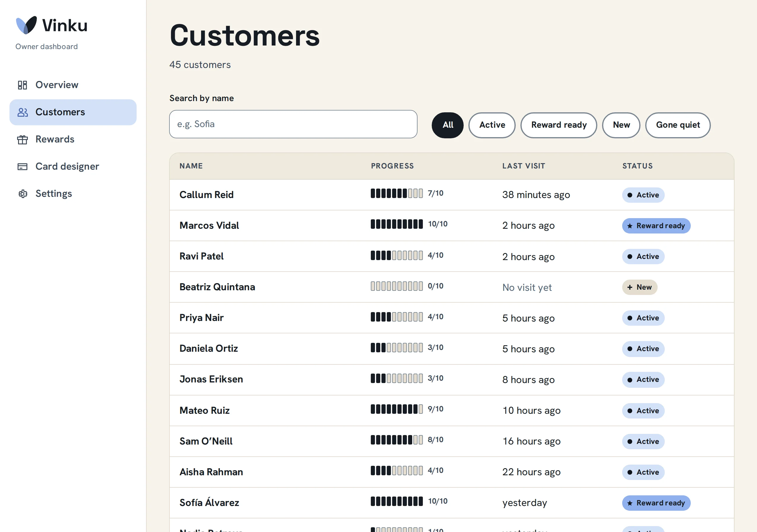Filter customers by New
Screen dimensions: 757x532
[x=621, y=125]
